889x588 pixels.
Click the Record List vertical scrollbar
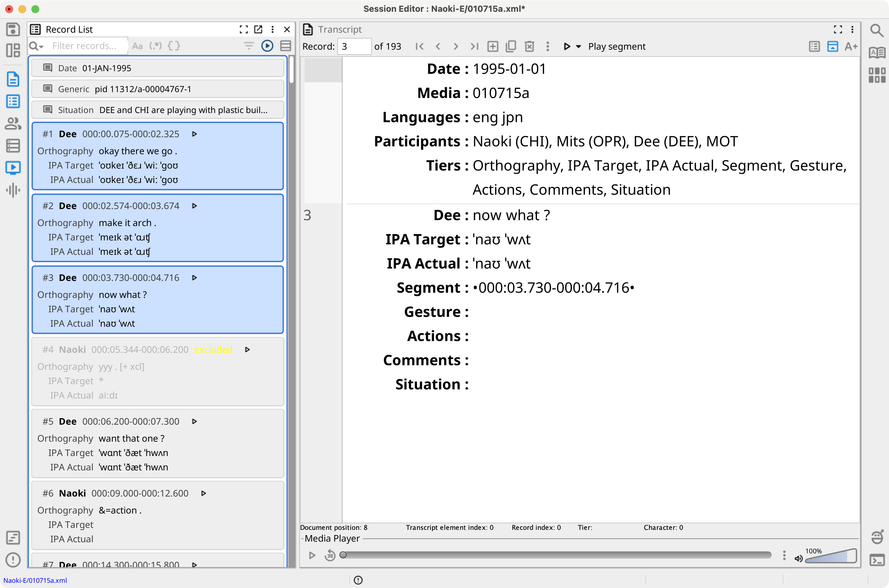point(292,69)
